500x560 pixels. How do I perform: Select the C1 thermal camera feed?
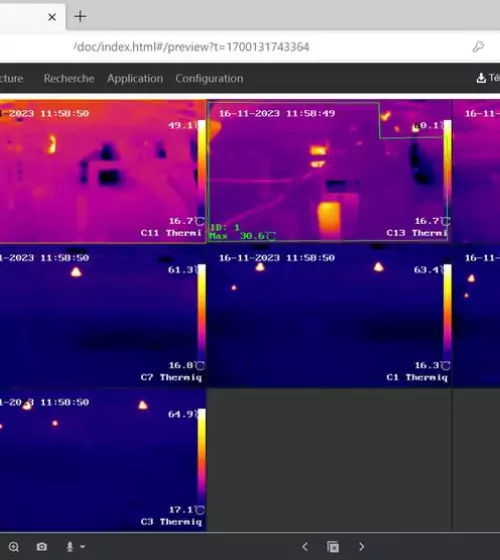(x=329, y=316)
